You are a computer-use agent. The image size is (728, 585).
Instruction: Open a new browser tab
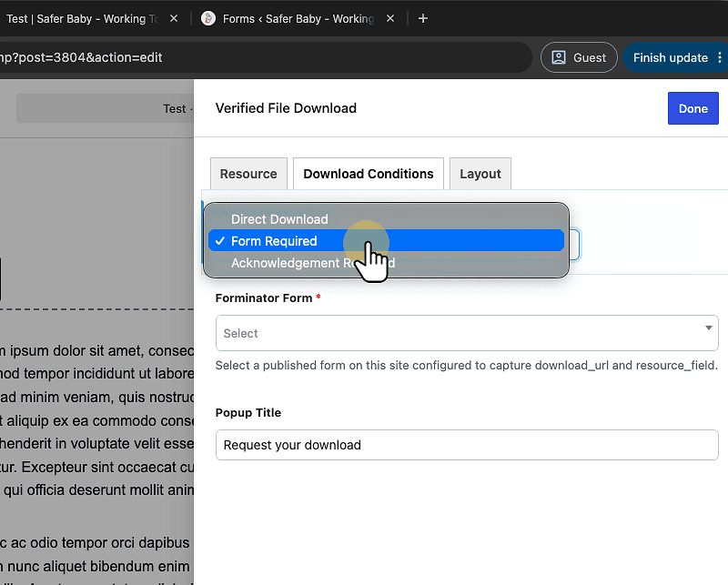(x=422, y=18)
